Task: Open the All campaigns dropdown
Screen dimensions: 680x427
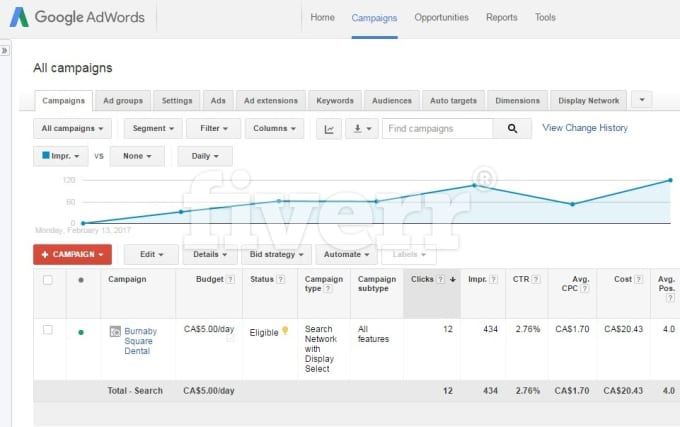Action: (72, 129)
